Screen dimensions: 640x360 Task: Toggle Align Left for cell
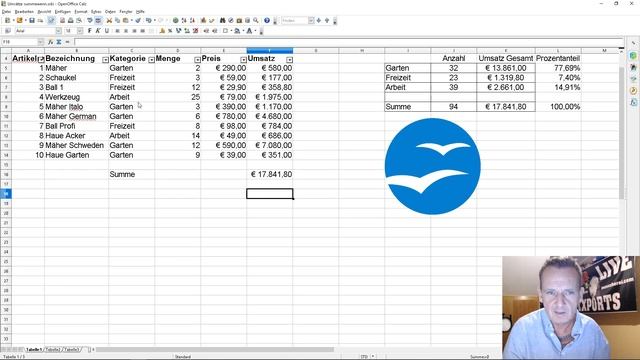coord(118,31)
